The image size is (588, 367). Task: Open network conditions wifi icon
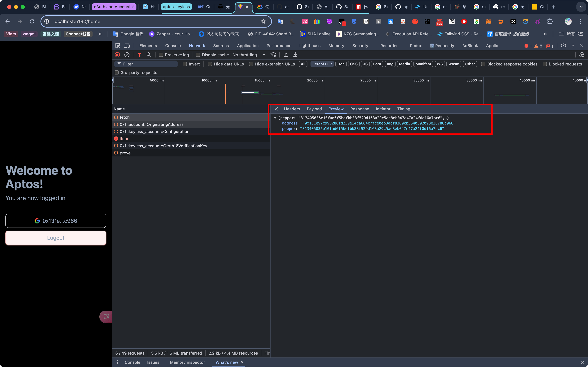pyautogui.click(x=273, y=55)
